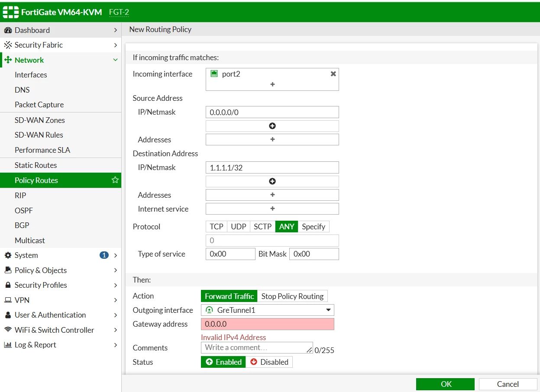The image size is (540, 392).
Task: Add Internet service with plus
Action: point(272,209)
